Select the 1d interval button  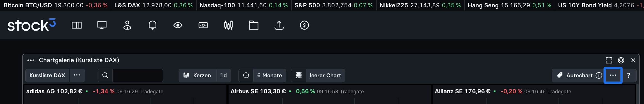[x=224, y=75]
